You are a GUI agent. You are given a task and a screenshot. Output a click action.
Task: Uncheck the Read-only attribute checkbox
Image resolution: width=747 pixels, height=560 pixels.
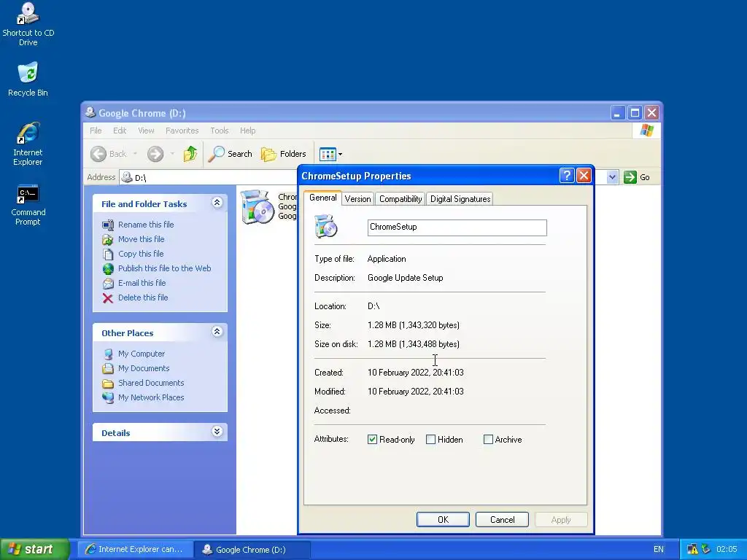[x=372, y=440]
